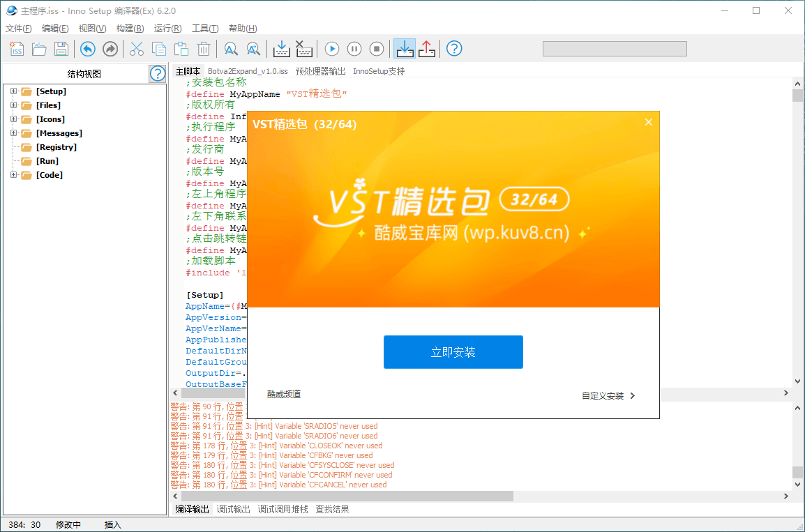Open the 帮助(H) menu
Screen dimensions: 805x532
[x=243, y=28]
